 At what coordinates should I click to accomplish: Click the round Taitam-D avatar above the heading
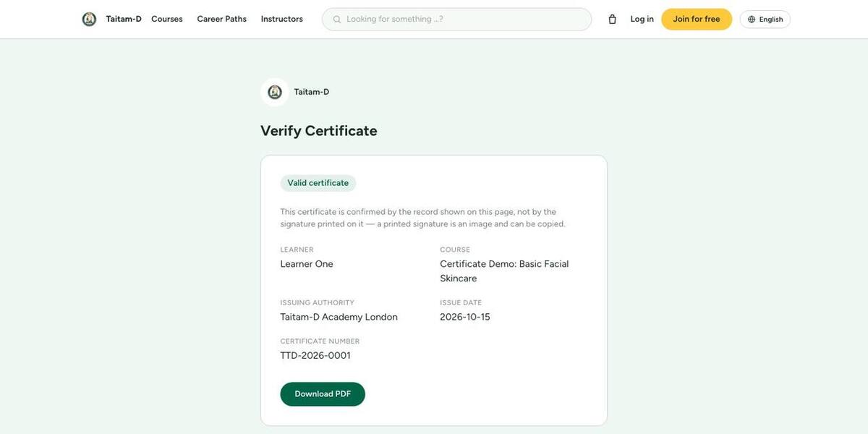[275, 92]
